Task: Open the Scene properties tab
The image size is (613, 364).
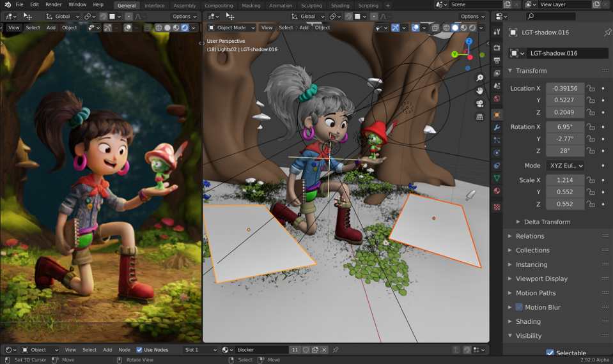Action: (x=497, y=86)
